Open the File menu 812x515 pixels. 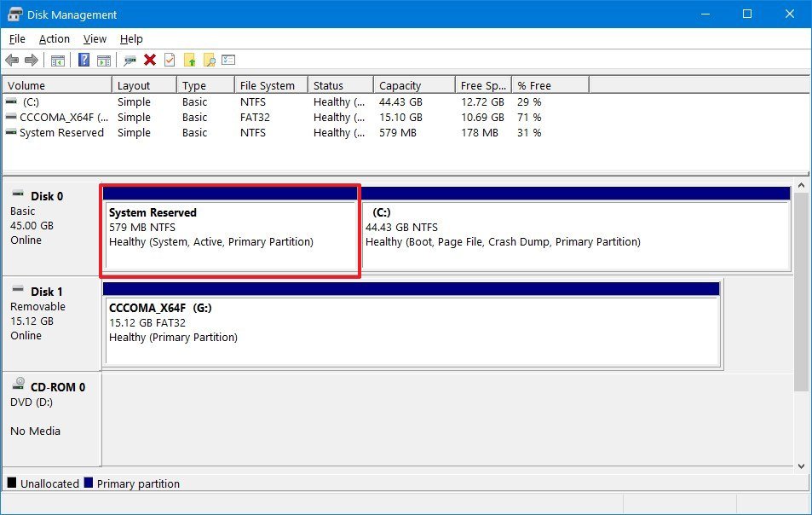17,39
